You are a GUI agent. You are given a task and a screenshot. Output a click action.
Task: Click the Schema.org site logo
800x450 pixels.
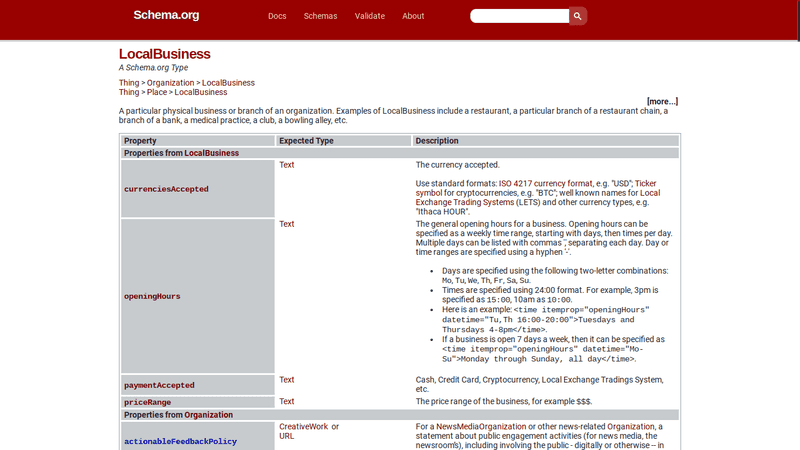(x=166, y=15)
